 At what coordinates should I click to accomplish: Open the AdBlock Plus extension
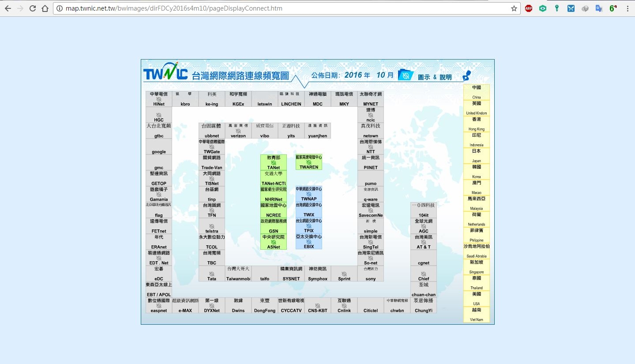[529, 8]
